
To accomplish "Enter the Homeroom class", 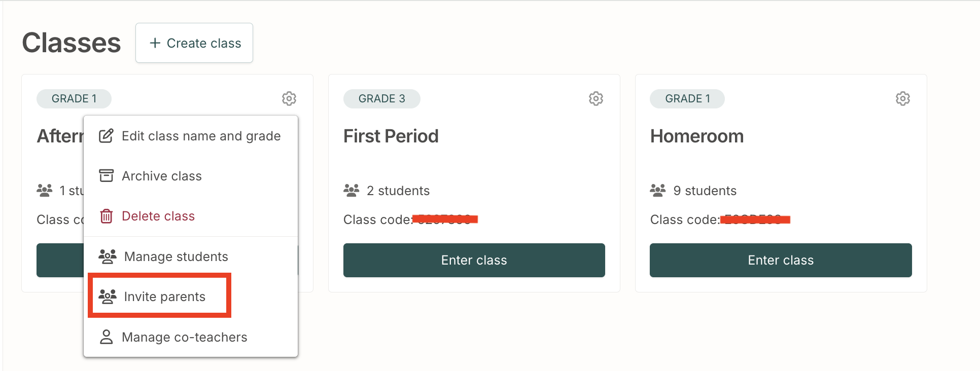I will [x=781, y=260].
